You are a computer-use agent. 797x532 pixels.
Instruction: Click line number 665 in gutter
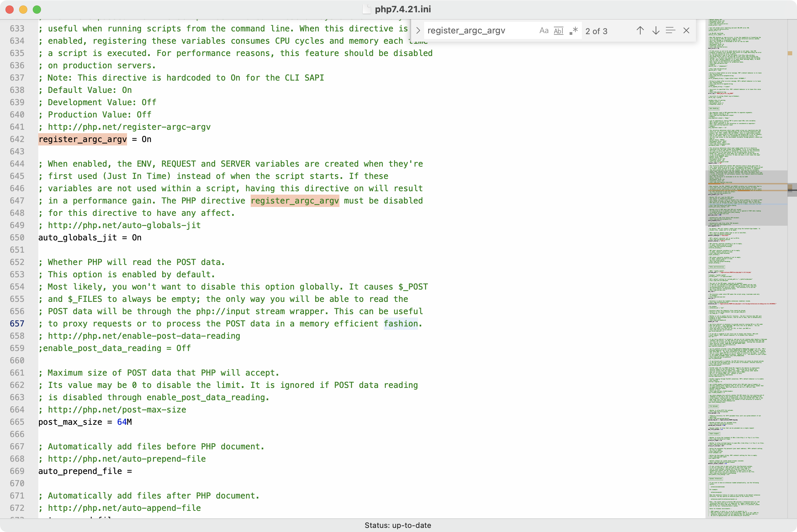click(17, 422)
